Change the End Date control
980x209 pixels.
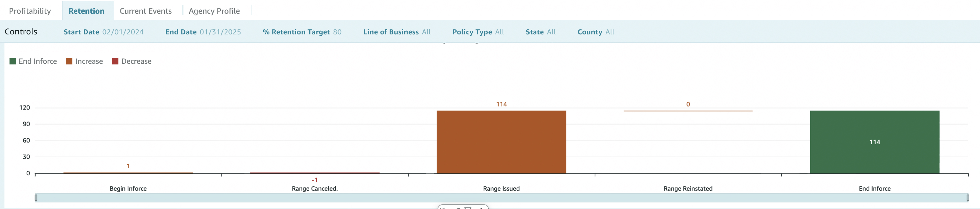pos(220,32)
